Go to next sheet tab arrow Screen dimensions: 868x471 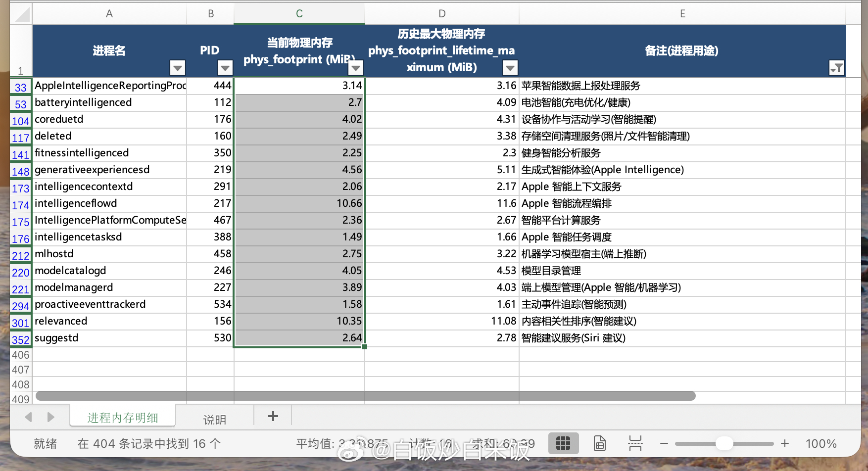[50, 417]
